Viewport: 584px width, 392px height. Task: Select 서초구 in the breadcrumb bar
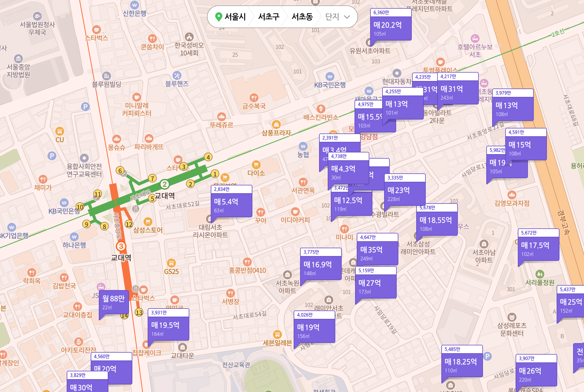pos(269,17)
